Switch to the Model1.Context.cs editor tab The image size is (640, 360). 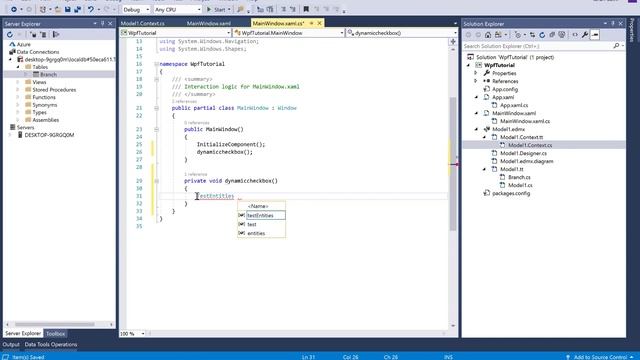coord(142,23)
